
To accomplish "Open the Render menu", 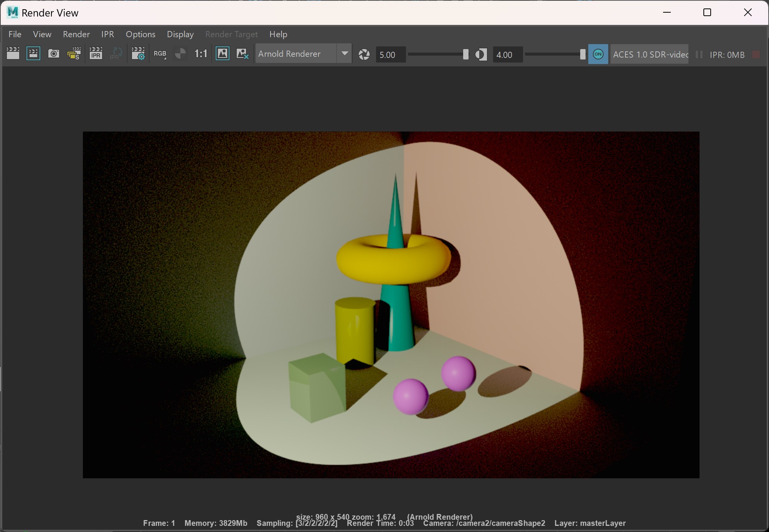I will tap(76, 34).
